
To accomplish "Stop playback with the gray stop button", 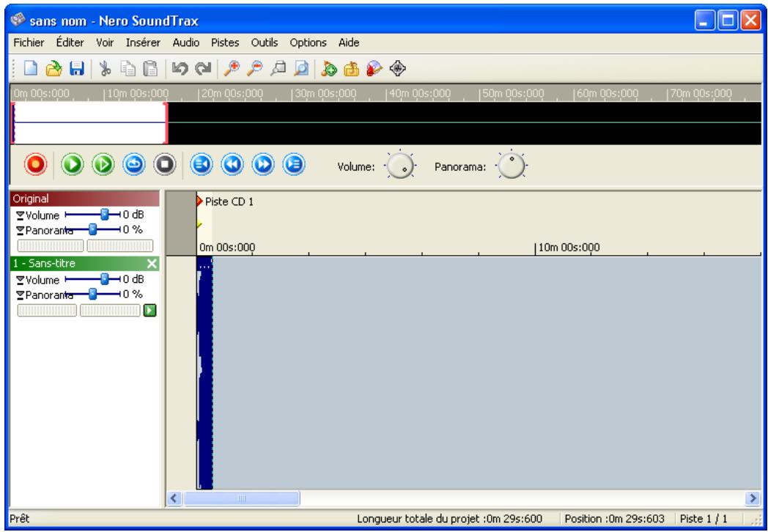I will [x=165, y=165].
